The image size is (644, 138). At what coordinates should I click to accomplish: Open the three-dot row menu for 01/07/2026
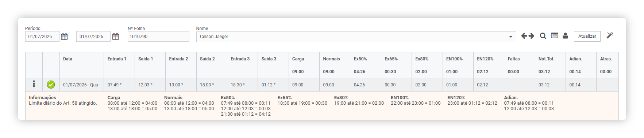[x=34, y=84]
